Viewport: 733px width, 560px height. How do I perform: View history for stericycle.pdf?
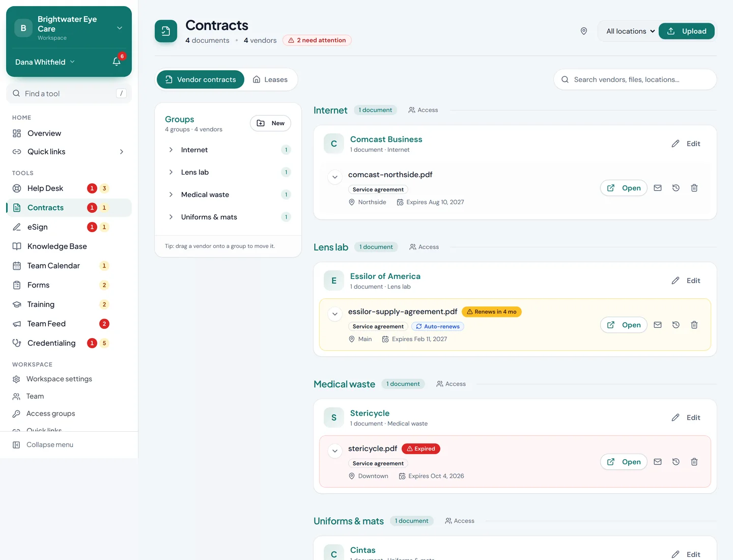676,462
